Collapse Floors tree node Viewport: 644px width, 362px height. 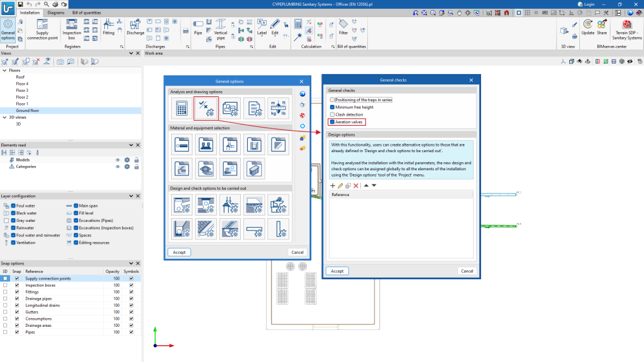pos(4,70)
